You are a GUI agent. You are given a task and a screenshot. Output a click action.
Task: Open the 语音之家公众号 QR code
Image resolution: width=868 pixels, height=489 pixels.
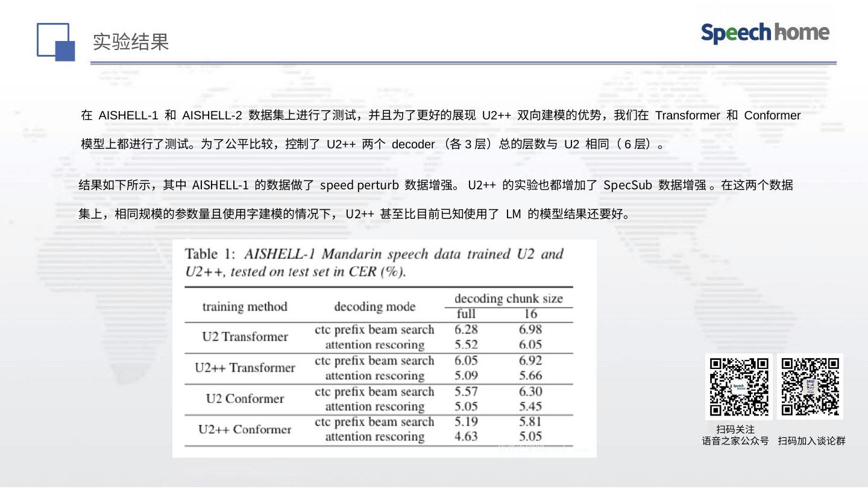click(739, 386)
